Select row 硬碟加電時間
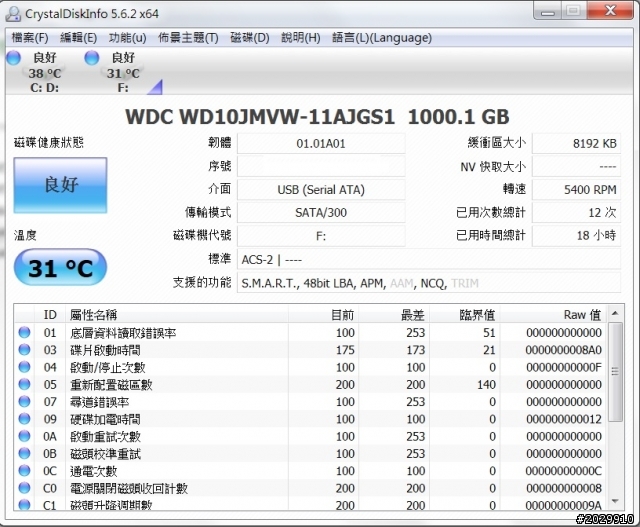Screen dimensions: 640x527 pyautogui.click(x=310, y=419)
